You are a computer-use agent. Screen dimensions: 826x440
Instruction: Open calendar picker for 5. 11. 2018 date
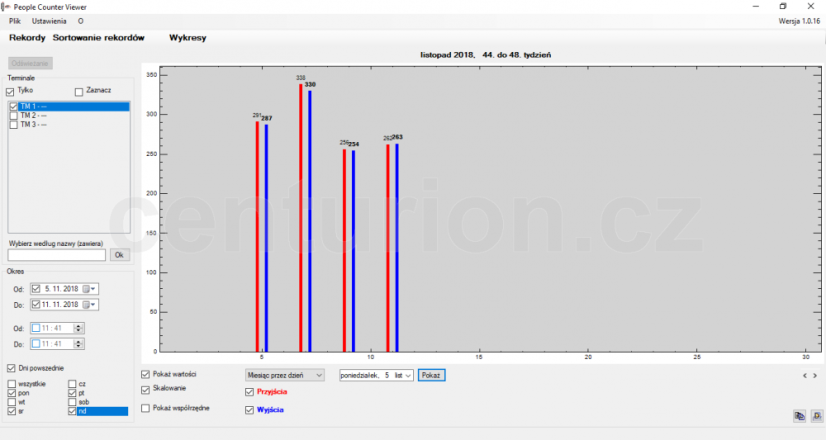tap(90, 289)
